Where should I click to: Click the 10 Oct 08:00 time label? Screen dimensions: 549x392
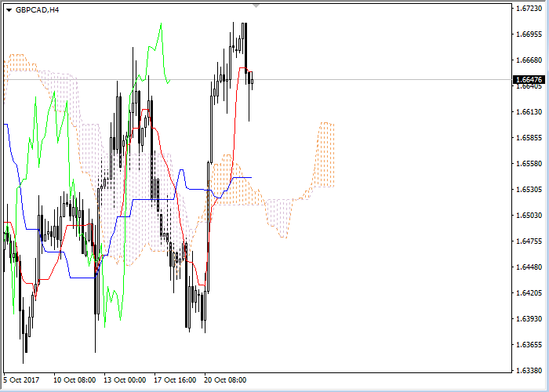tap(75, 379)
